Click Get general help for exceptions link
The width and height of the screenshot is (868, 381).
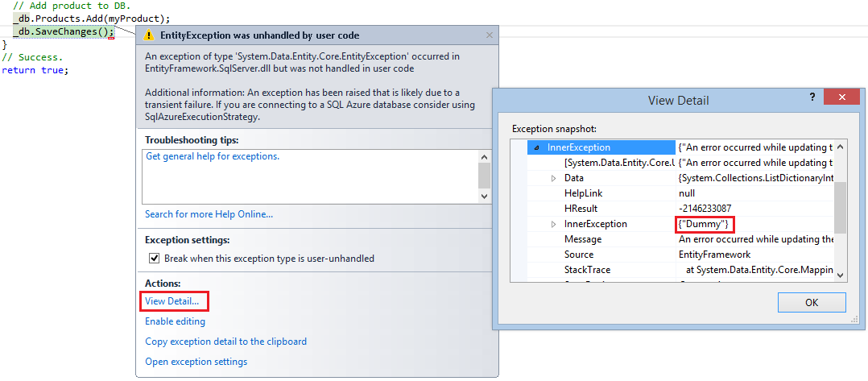pos(213,156)
